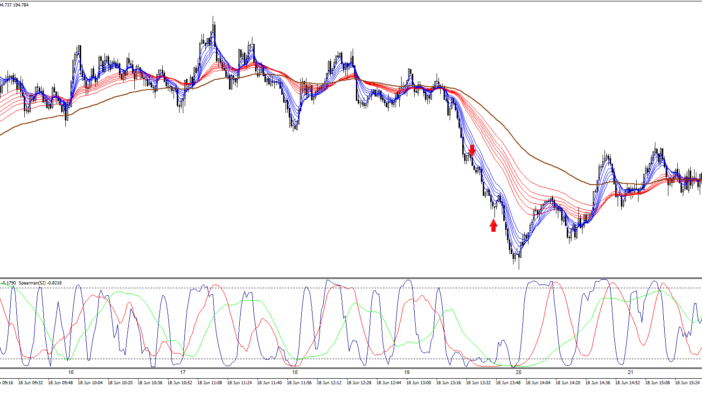Viewport: 702px width, 395px height.
Task: Click the '18 Jun 09:32' time label
Action: coord(30,383)
